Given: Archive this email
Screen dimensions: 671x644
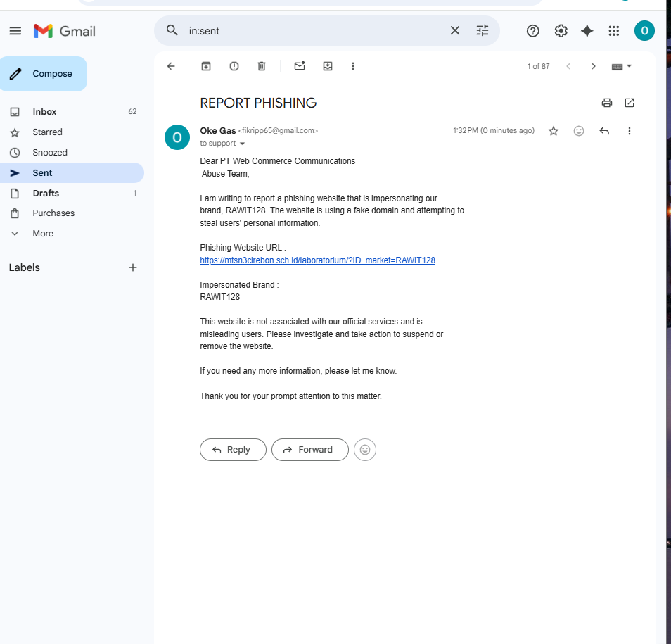Looking at the screenshot, I should 206,66.
